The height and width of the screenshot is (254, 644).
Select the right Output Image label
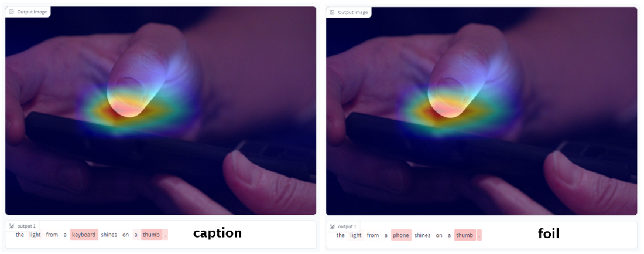[349, 12]
